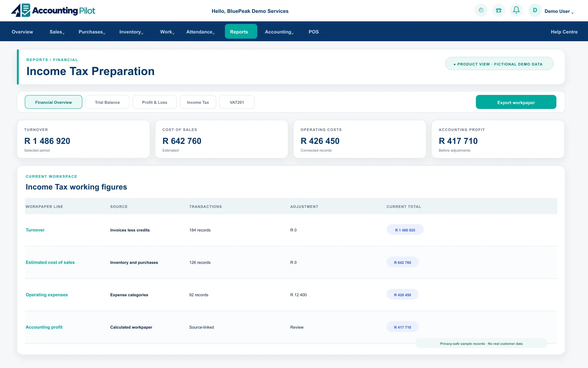
Task: Expand the Work navigation dropdown
Action: click(x=167, y=32)
